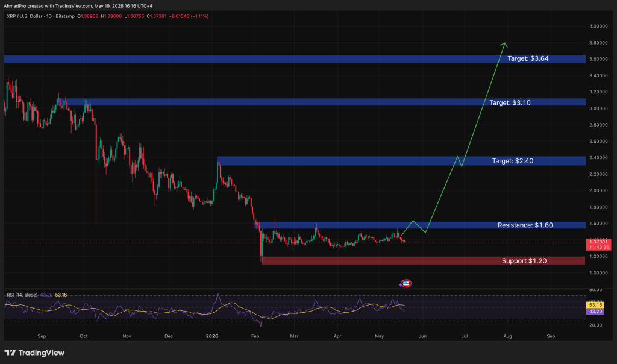Click the 3.80000 price axis label
Image resolution: width=617 pixels, height=364 pixels.
[x=598, y=43]
